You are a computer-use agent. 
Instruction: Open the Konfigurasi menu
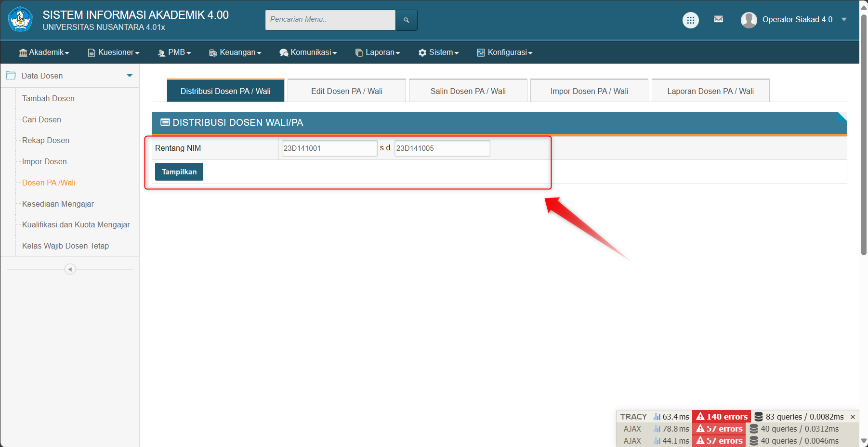click(x=504, y=53)
